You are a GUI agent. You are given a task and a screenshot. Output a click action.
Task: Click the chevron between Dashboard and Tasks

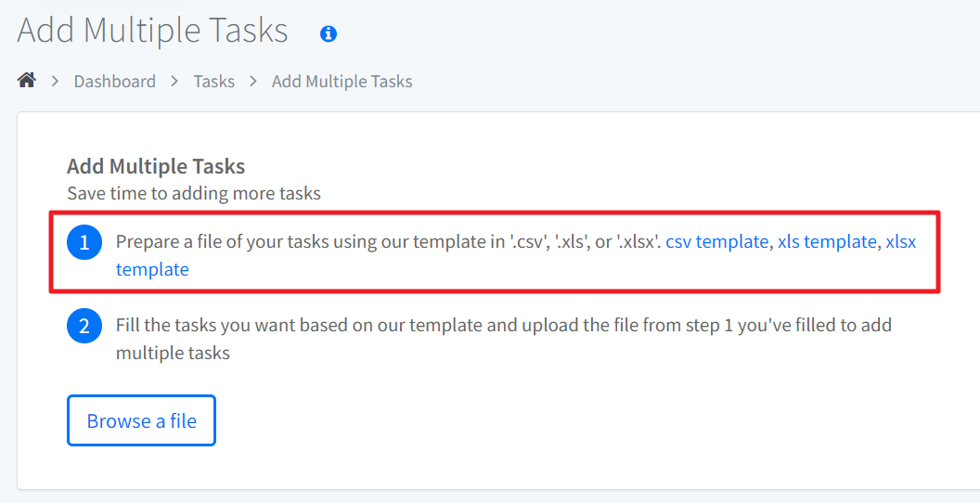[x=174, y=82]
